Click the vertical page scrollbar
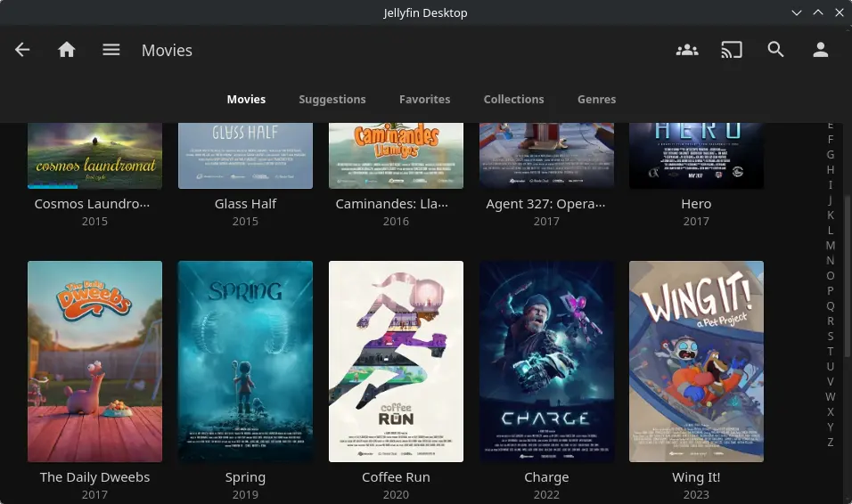The image size is (852, 504). (x=848, y=277)
